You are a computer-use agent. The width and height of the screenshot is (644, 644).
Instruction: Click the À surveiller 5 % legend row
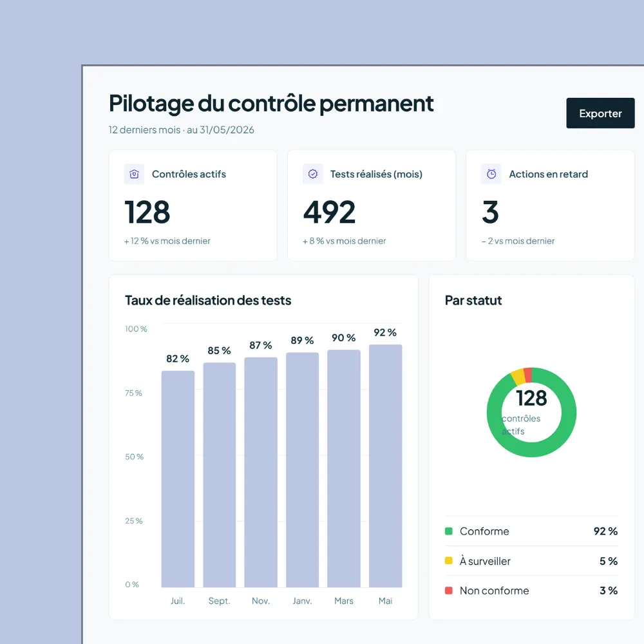coord(531,561)
